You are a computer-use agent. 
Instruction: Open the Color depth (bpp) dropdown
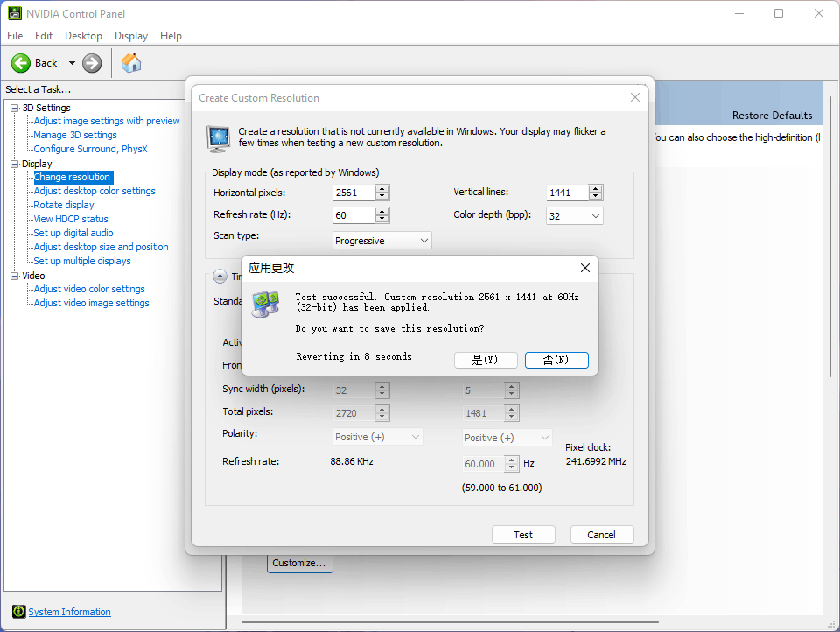coord(575,215)
